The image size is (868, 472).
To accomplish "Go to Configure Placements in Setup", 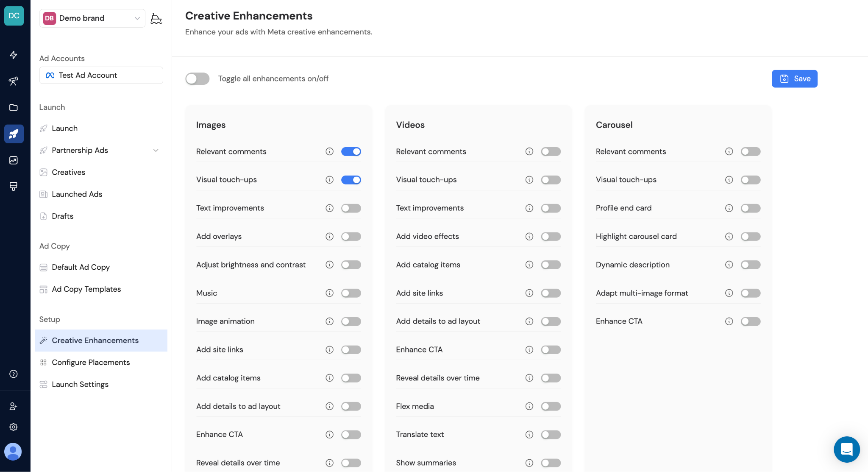I will 90,362.
